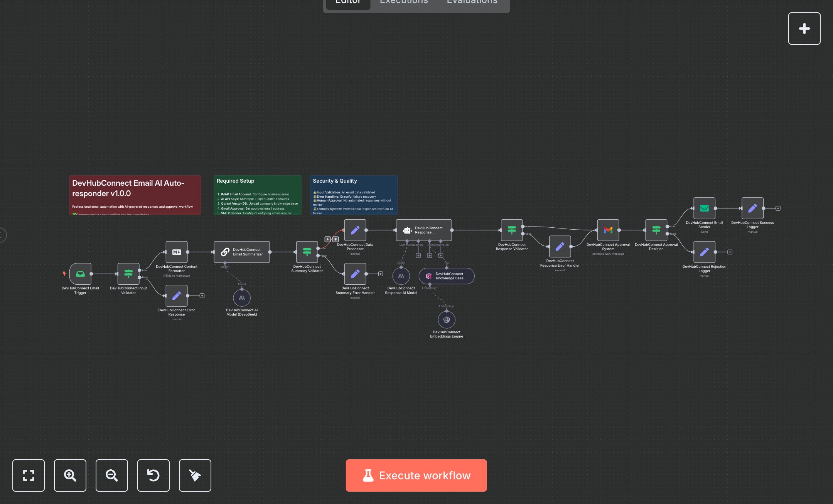Screen dimensions: 833x504
Task: Click the undo arrow tool
Action: (x=153, y=475)
